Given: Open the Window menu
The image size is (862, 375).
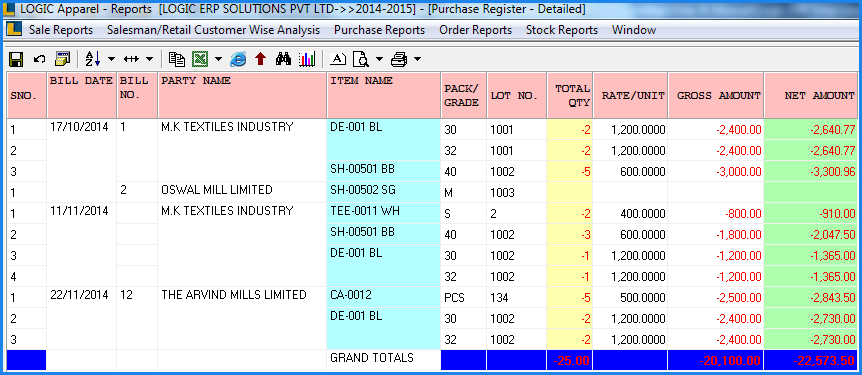Looking at the screenshot, I should point(634,30).
